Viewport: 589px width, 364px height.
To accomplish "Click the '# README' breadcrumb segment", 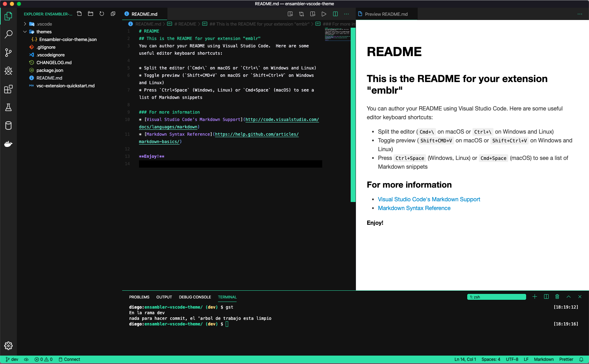I will pos(182,24).
